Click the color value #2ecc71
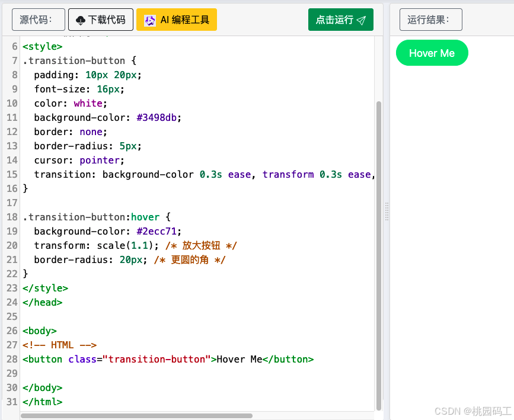 point(157,231)
